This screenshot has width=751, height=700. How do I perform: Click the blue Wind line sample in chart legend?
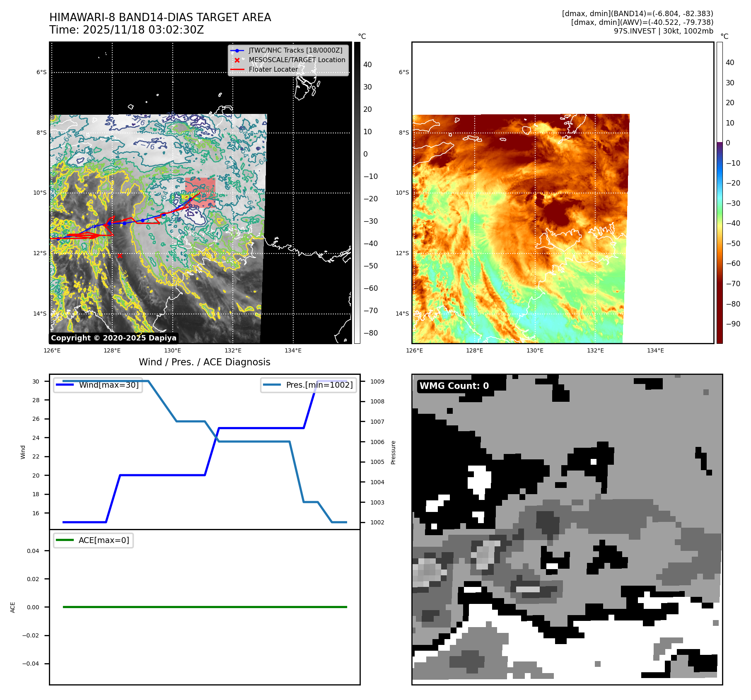[x=65, y=385]
